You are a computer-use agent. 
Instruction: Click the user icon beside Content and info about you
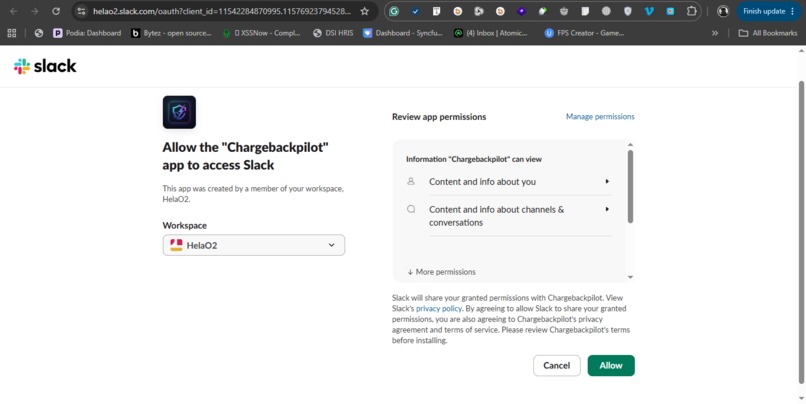411,181
